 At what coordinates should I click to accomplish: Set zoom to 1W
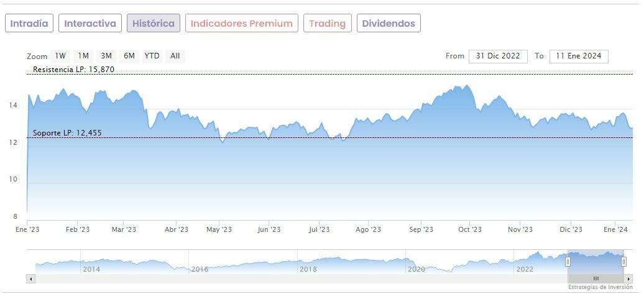[60, 56]
